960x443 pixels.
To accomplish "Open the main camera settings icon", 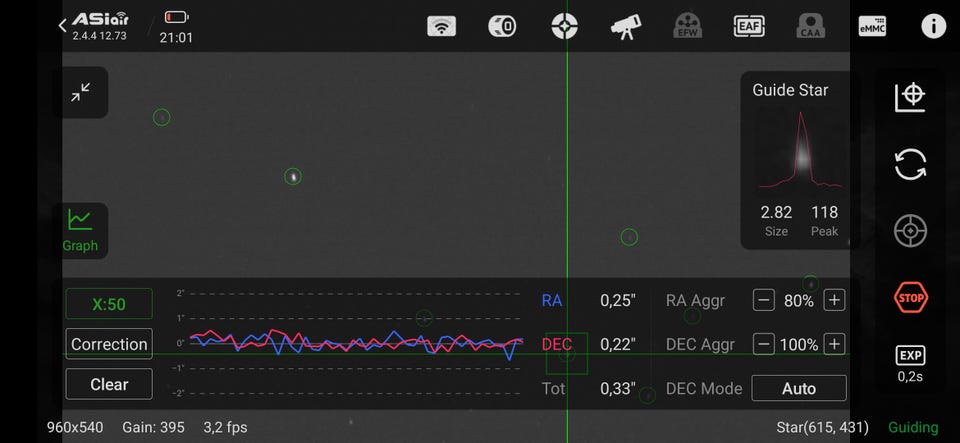I will pyautogui.click(x=503, y=26).
